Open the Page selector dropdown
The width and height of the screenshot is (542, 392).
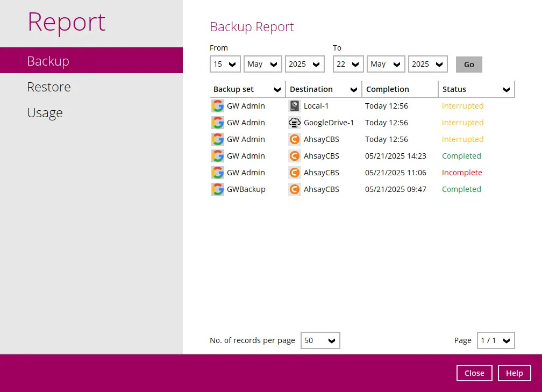click(507, 340)
